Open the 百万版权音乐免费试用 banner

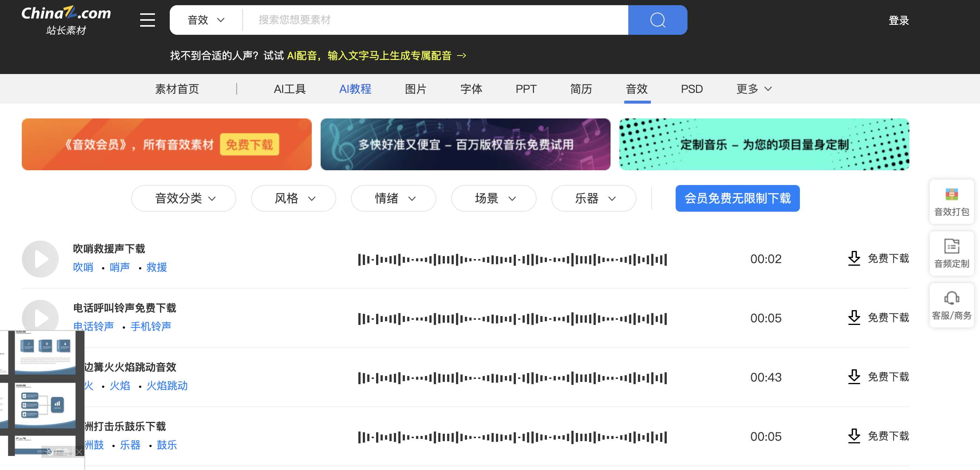tap(465, 144)
